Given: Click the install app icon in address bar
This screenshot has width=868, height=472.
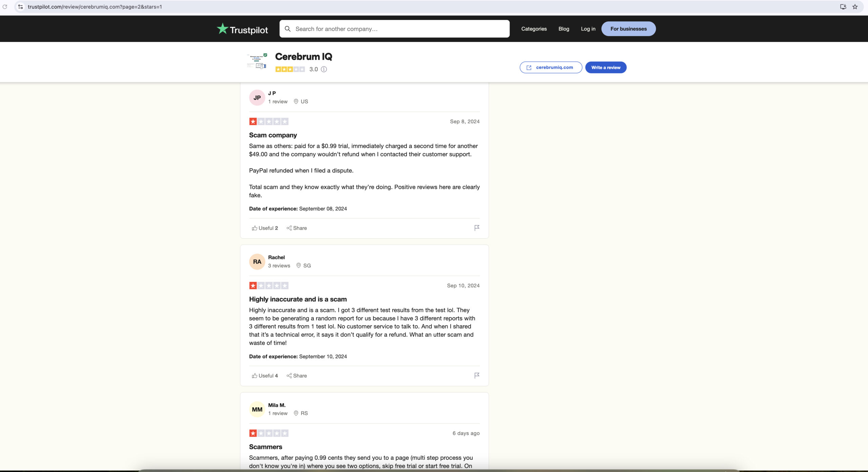Looking at the screenshot, I should tap(843, 7).
